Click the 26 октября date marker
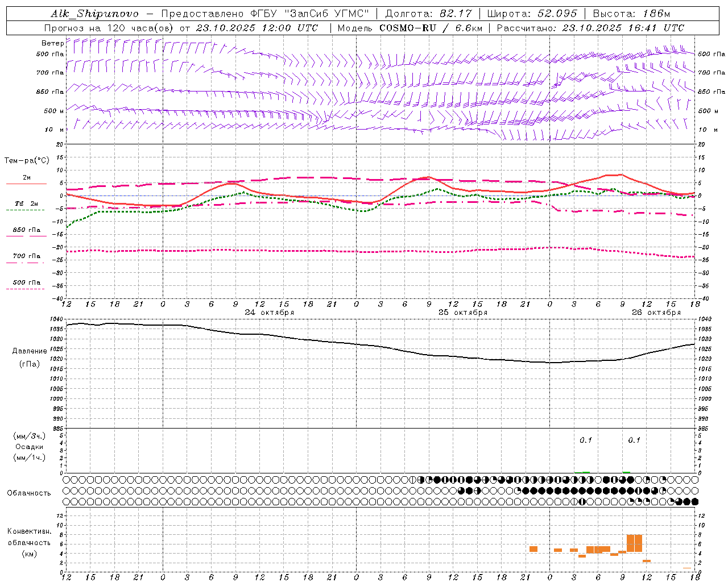 pos(656,313)
